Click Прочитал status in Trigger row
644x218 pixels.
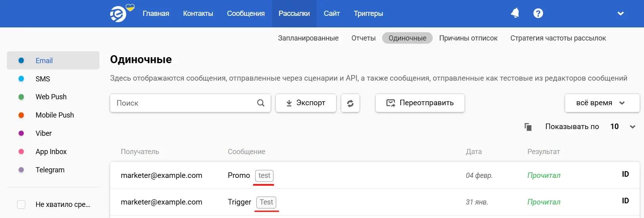click(544, 202)
